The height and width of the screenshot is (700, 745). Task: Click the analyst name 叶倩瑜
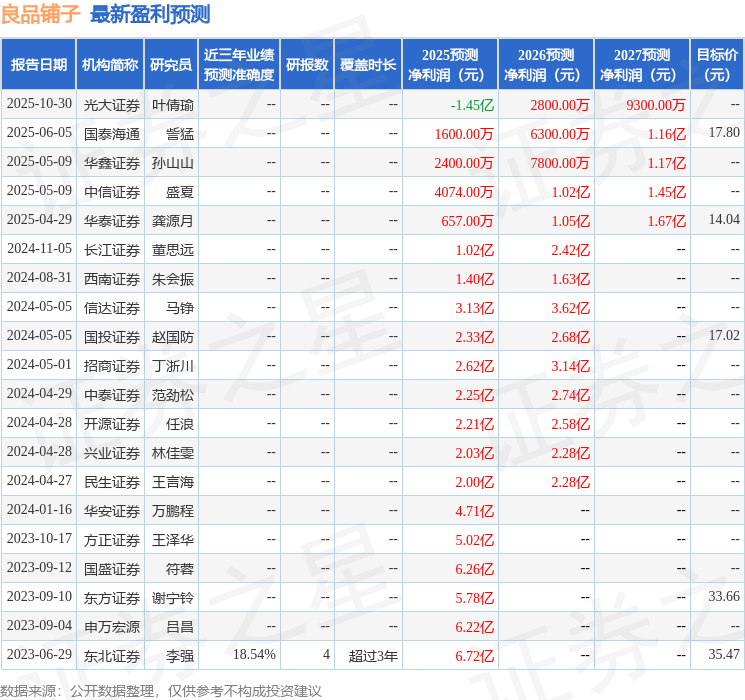[x=173, y=104]
